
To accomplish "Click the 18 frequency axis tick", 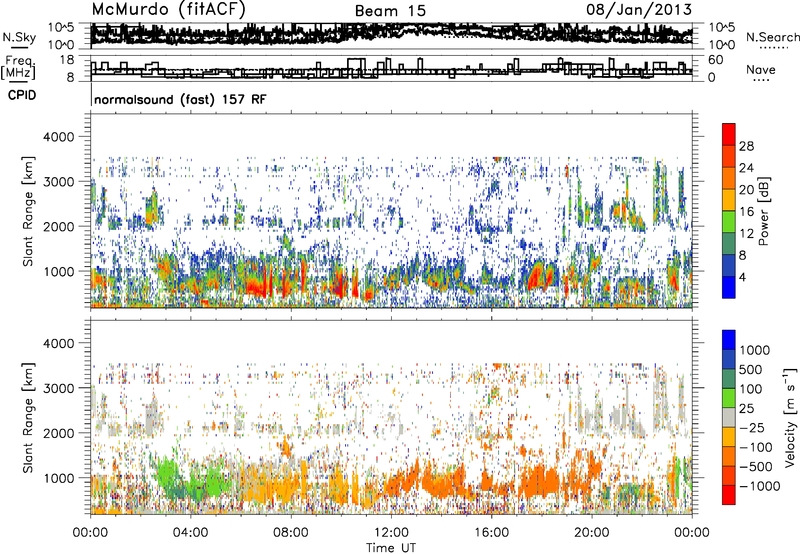I will 67,60.
